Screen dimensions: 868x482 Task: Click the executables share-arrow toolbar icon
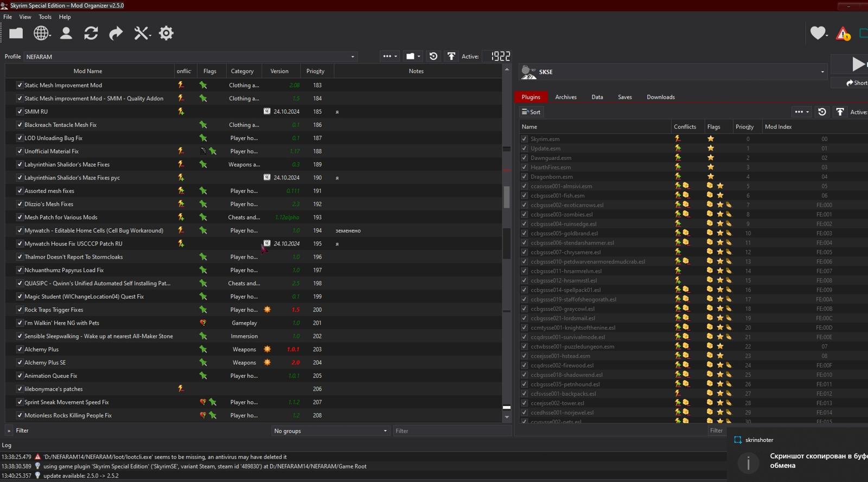(116, 33)
